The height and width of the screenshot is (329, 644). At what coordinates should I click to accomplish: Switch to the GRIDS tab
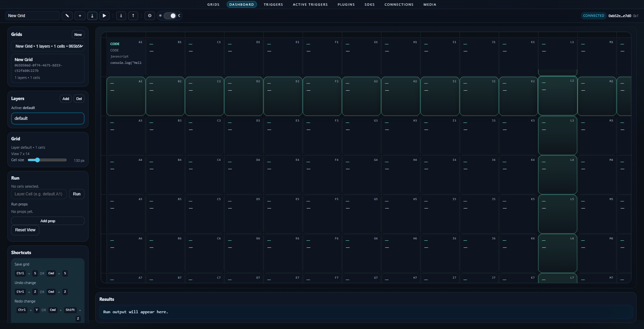point(213,5)
